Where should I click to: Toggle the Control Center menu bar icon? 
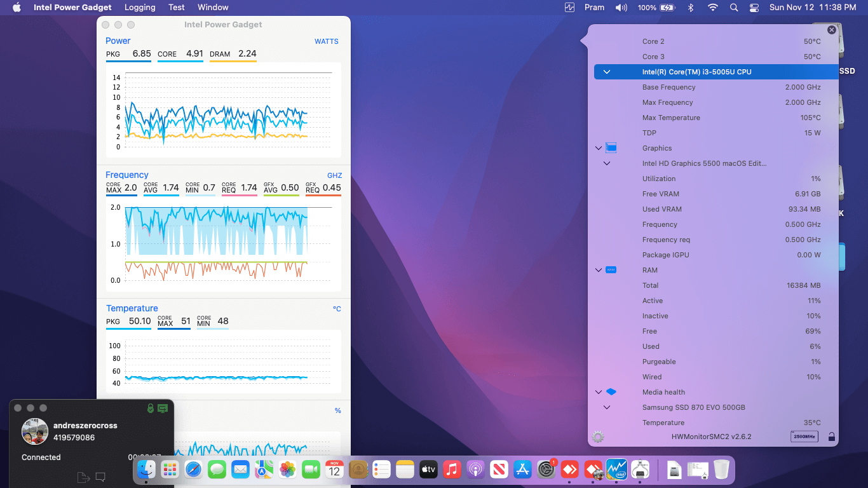pyautogui.click(x=754, y=8)
